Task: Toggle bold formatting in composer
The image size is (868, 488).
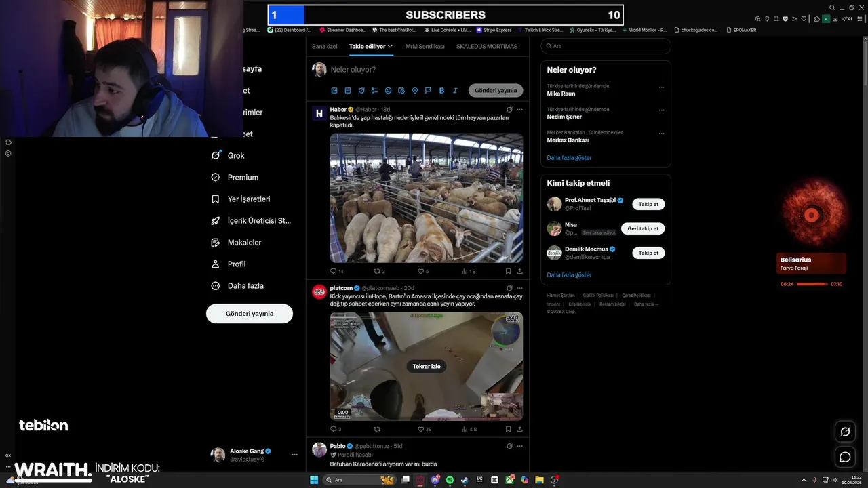Action: click(441, 90)
